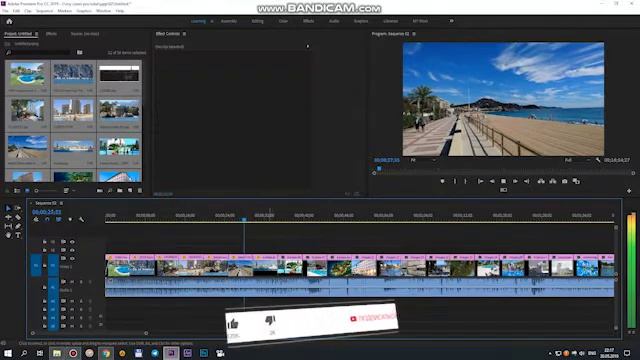This screenshot has height=360, width=640.
Task: Expand Effect Controls timeline view arrow
Action: click(x=308, y=47)
